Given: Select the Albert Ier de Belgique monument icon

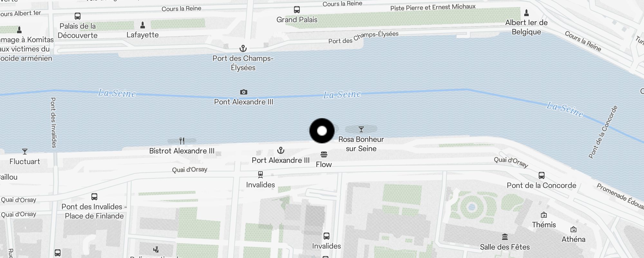Looking at the screenshot, I should click(x=526, y=13).
